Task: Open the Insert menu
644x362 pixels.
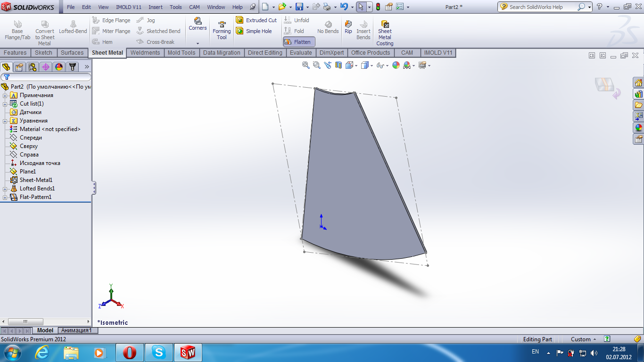Action: point(156,7)
